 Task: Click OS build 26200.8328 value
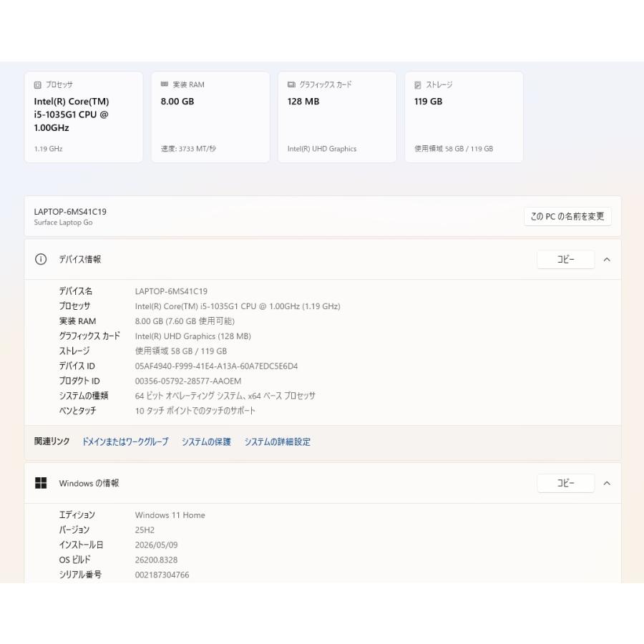tap(157, 560)
